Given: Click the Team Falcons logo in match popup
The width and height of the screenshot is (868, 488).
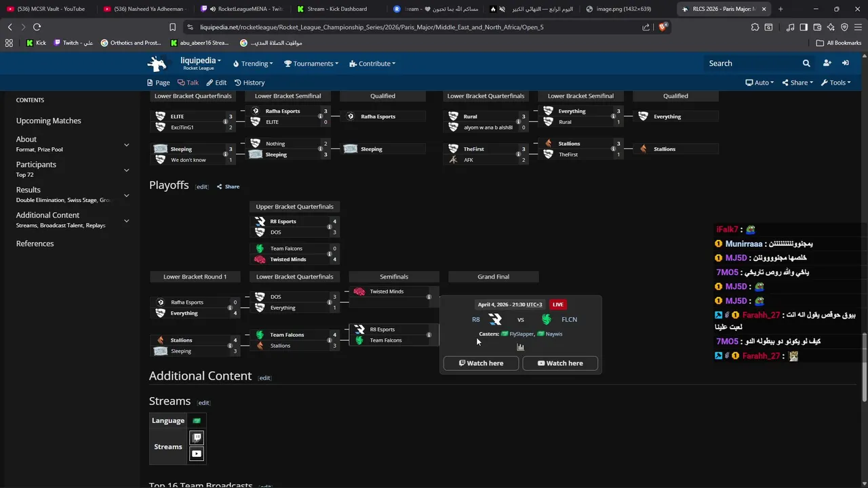Looking at the screenshot, I should [x=547, y=319].
